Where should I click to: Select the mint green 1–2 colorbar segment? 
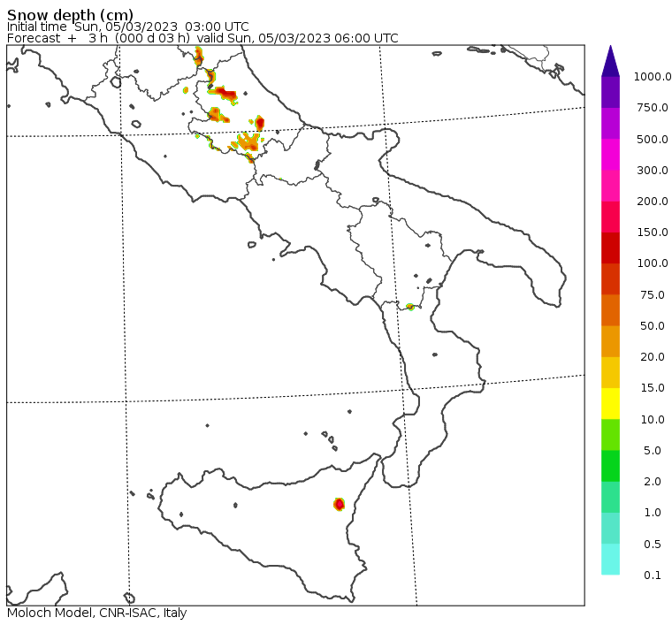tap(610, 497)
